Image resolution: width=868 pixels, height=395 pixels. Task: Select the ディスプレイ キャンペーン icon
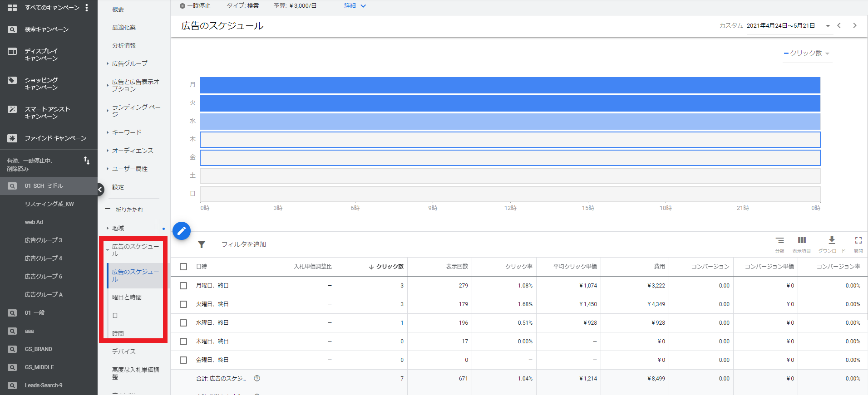click(x=12, y=51)
